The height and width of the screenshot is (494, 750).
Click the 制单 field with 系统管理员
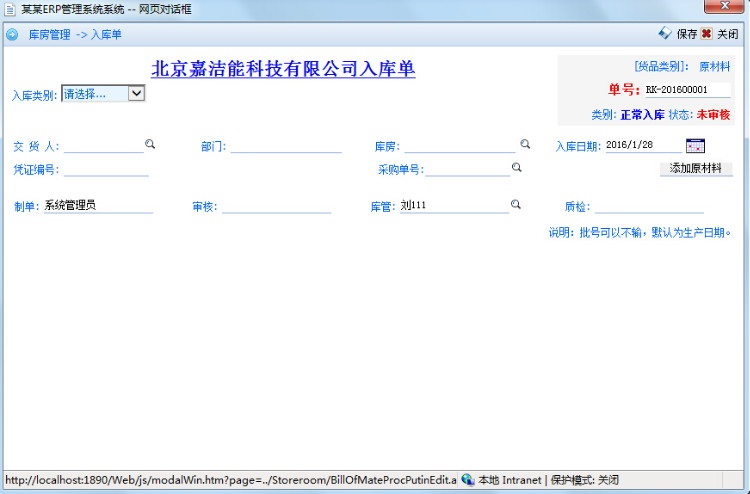point(99,206)
